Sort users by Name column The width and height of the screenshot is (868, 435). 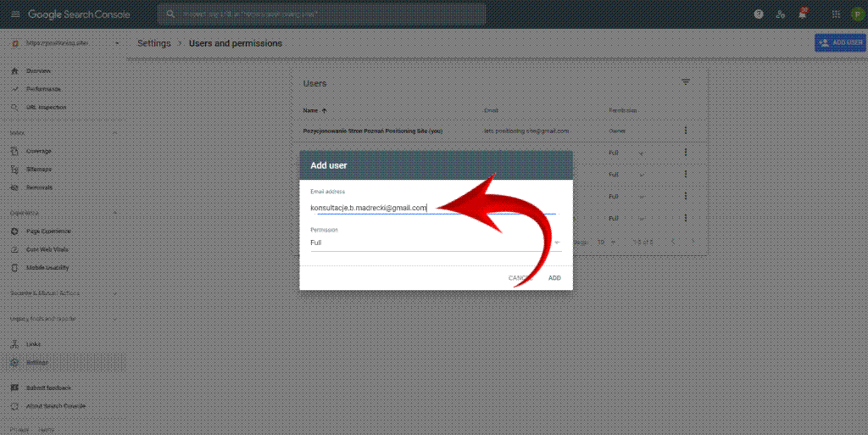pos(315,111)
